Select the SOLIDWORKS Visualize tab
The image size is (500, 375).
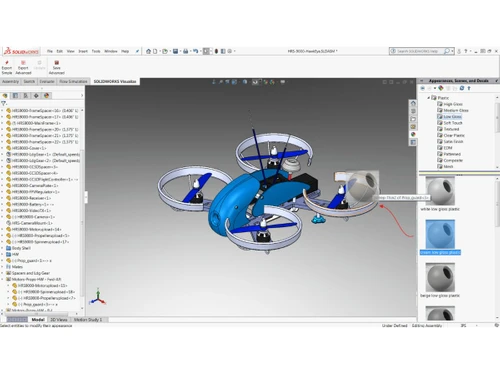click(x=115, y=81)
